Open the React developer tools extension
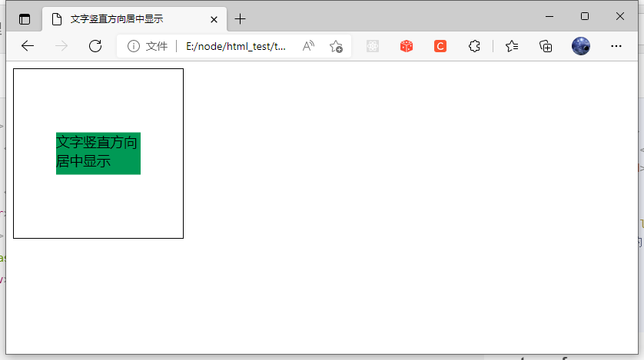The height and width of the screenshot is (360, 644). pos(373,46)
